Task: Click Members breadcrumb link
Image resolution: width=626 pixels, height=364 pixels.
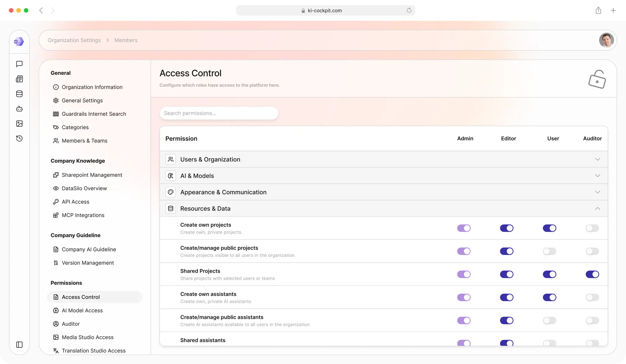Action: (126, 40)
